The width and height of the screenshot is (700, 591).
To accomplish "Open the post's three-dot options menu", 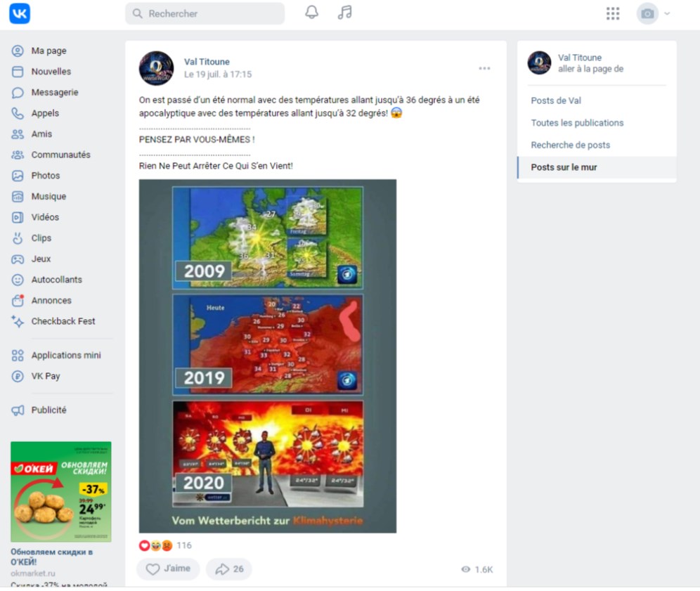I will click(x=484, y=68).
